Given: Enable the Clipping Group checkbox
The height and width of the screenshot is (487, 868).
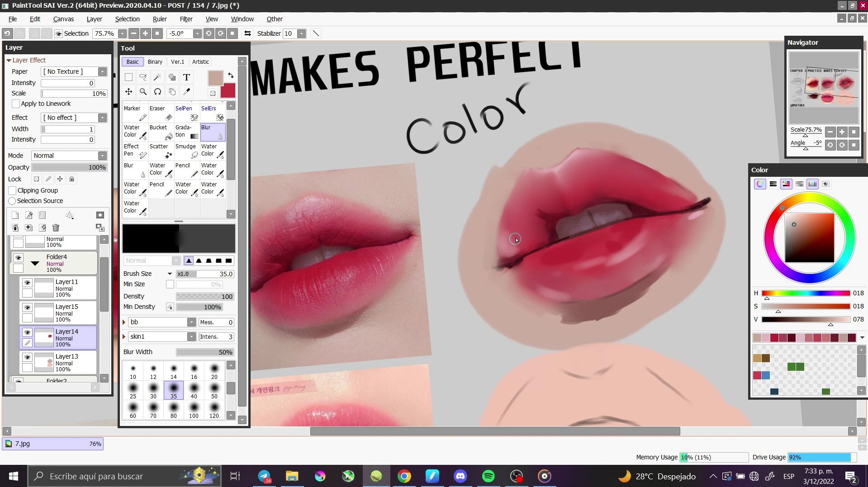Looking at the screenshot, I should tap(13, 190).
